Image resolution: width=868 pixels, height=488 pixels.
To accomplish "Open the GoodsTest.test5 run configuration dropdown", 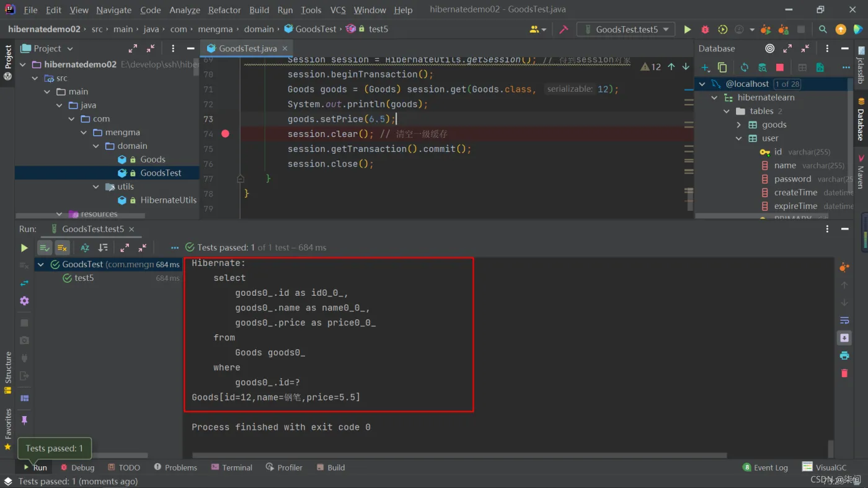I will point(626,29).
